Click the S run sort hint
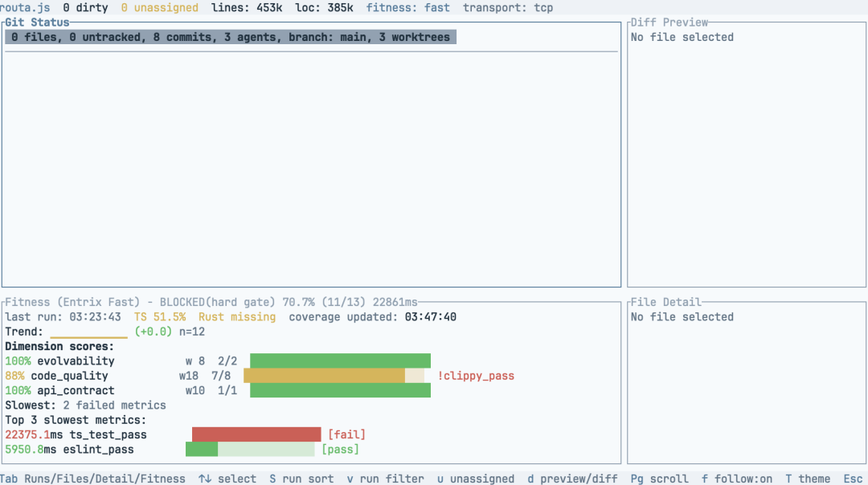This screenshot has height=485, width=868. coord(301,479)
